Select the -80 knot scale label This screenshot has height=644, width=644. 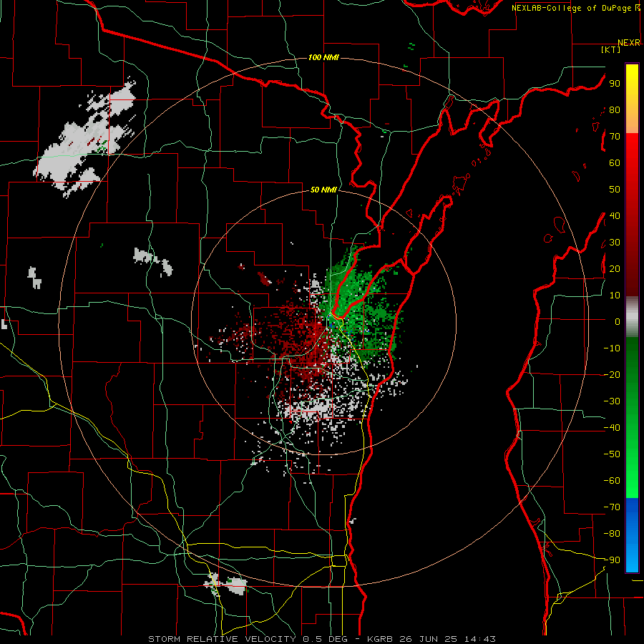point(612,534)
